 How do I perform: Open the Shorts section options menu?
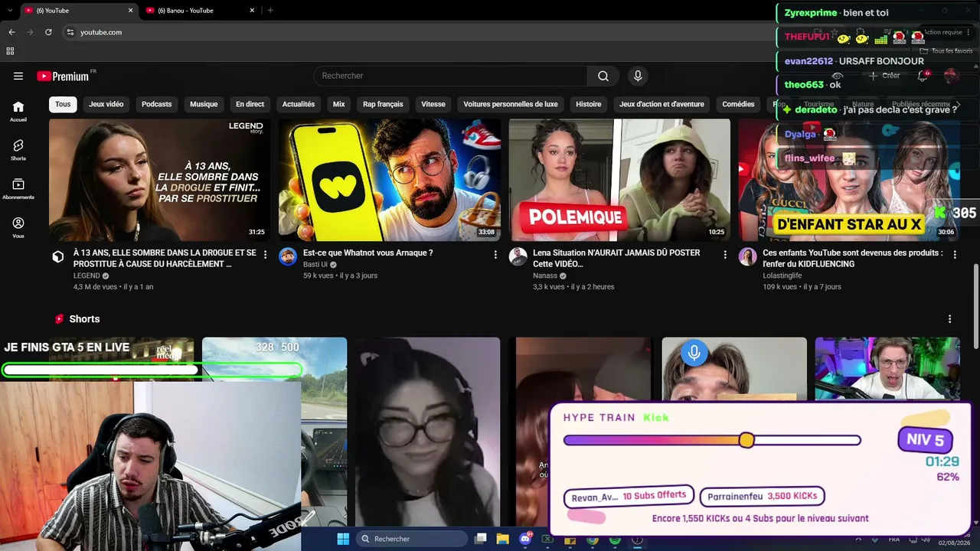click(950, 319)
